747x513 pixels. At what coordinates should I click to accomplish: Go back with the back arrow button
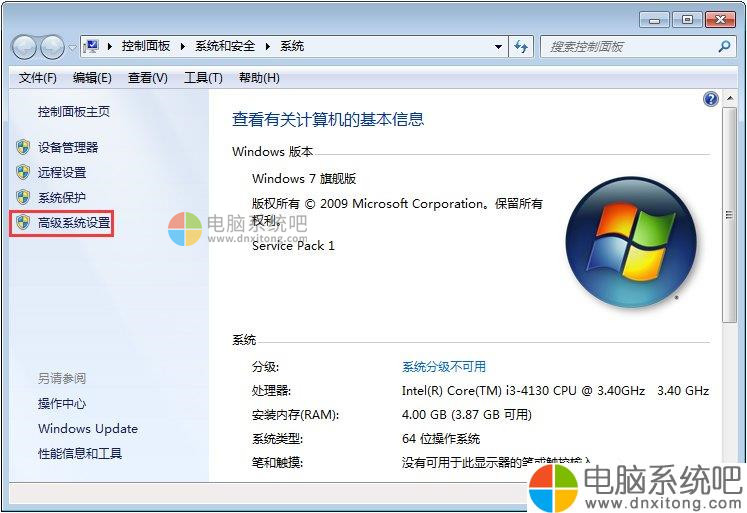point(24,47)
